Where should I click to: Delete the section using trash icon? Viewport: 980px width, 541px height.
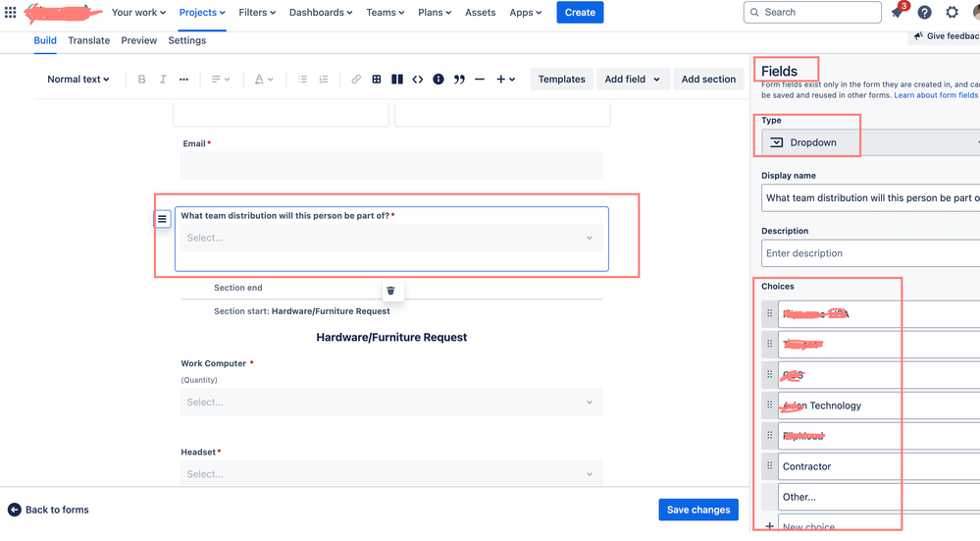[390, 291]
